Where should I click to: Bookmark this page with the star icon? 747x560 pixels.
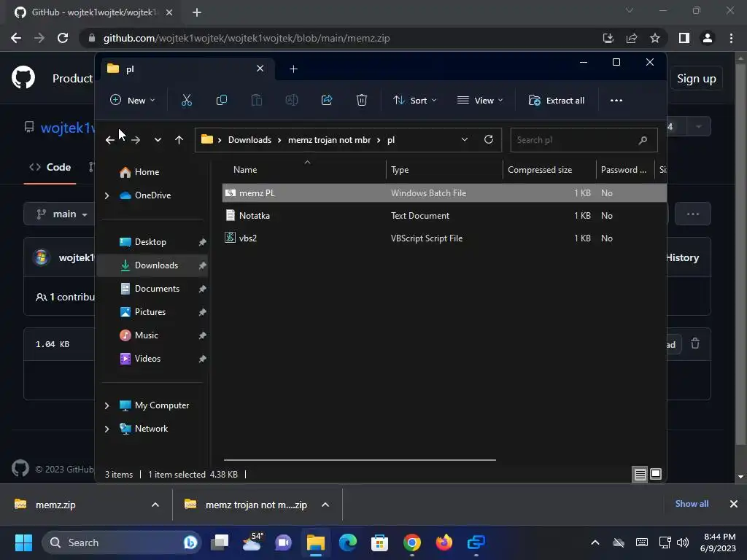pyautogui.click(x=655, y=38)
